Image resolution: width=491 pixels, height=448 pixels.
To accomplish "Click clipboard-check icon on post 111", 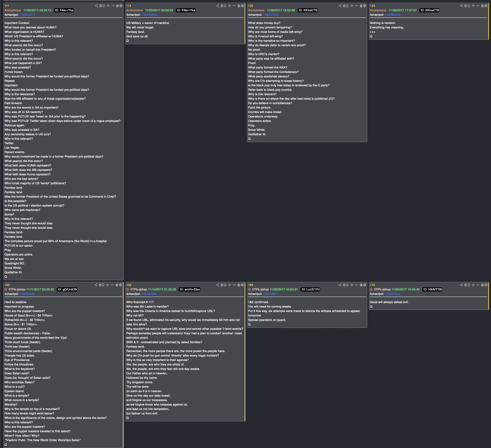I will (x=101, y=6).
